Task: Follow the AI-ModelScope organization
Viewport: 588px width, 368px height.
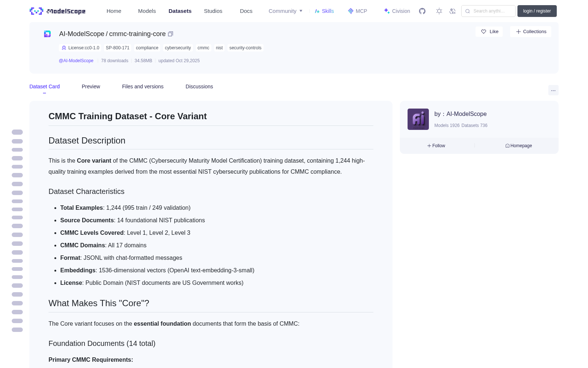Action: coord(436,146)
